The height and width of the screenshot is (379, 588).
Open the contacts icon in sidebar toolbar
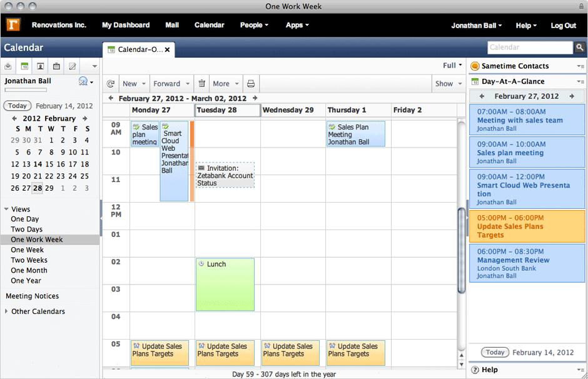(41, 66)
